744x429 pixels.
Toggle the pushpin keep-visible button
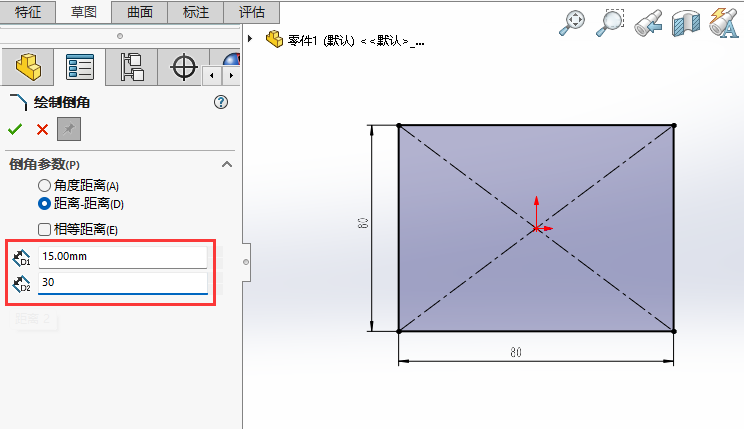tap(69, 129)
